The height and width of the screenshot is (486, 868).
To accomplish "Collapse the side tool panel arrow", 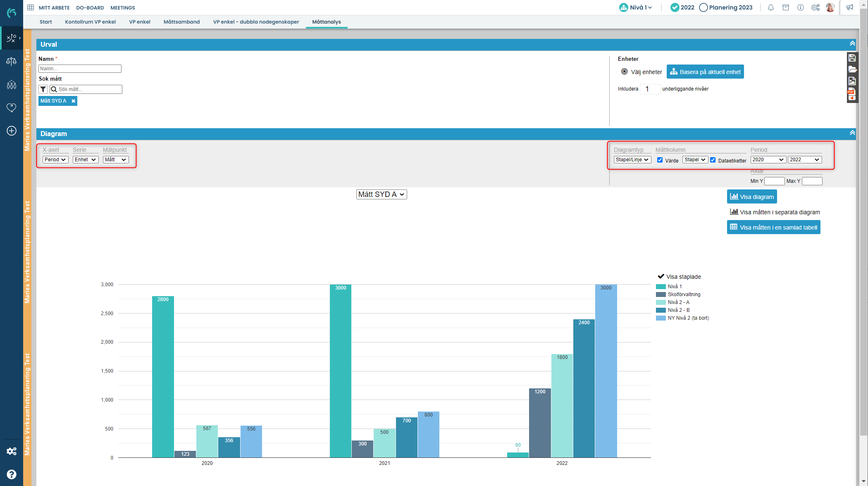I will click(851, 98).
